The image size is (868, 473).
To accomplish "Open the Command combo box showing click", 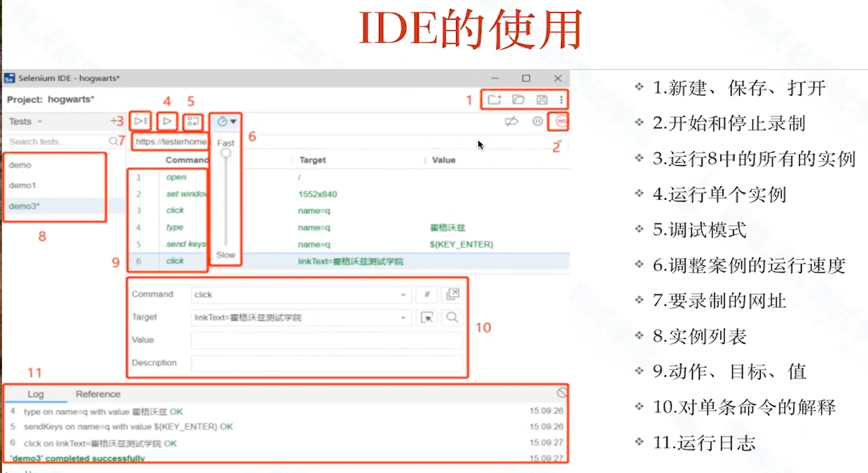I will tap(301, 295).
